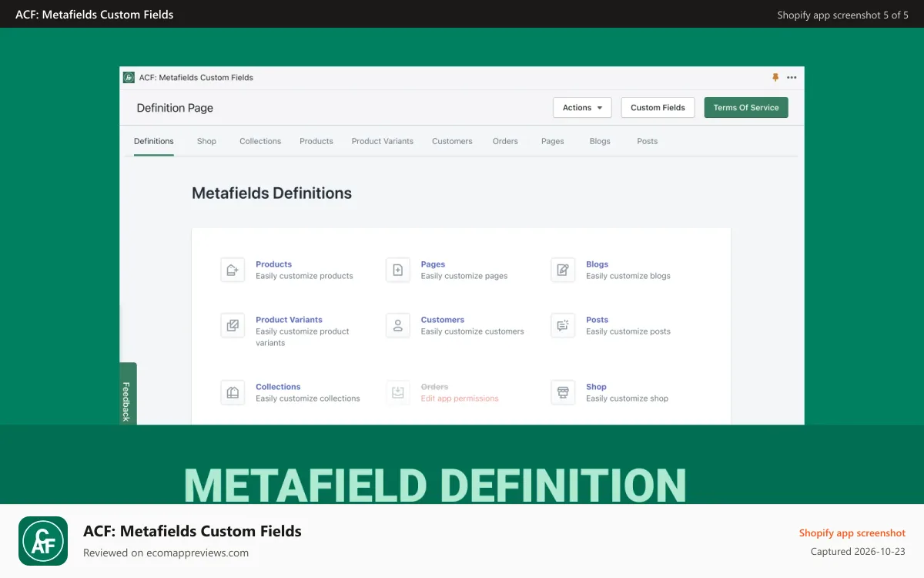The width and height of the screenshot is (924, 578).
Task: Click the pin icon in app header
Action: click(x=775, y=77)
